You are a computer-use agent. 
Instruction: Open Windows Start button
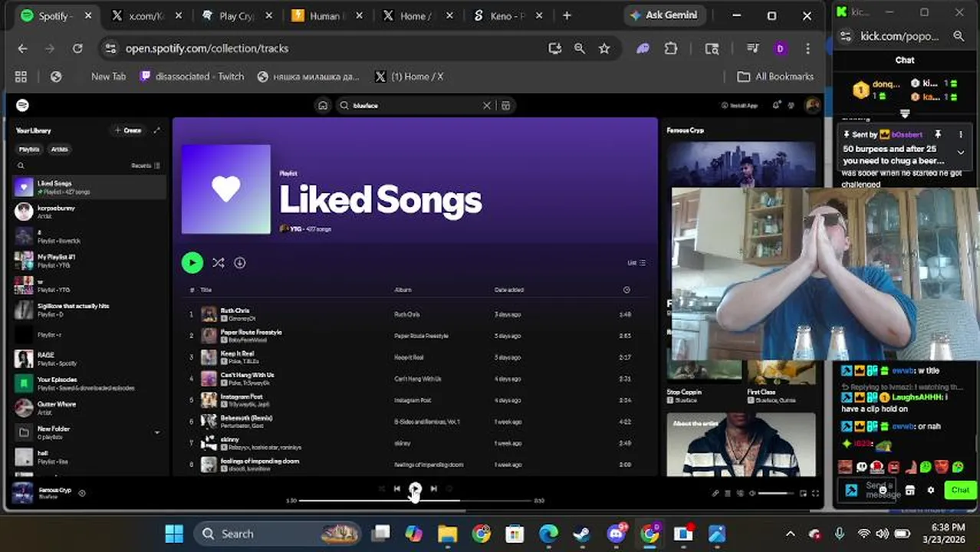pyautogui.click(x=174, y=534)
